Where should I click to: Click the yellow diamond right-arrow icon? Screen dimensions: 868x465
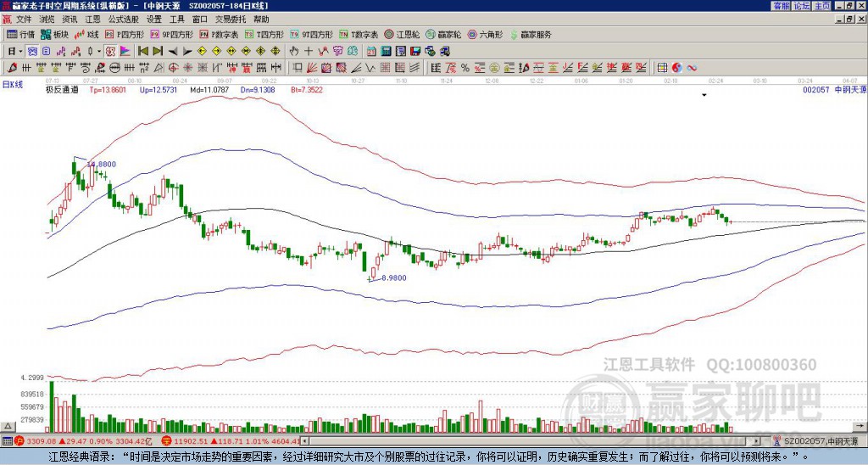(x=216, y=52)
